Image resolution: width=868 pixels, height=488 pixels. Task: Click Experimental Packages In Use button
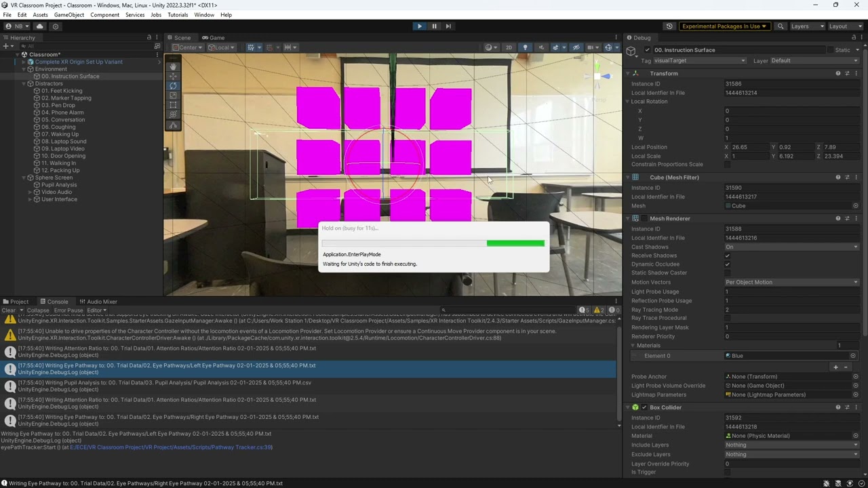(724, 26)
